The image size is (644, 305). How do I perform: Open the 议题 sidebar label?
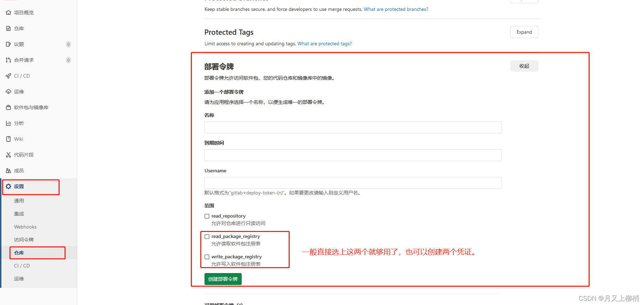coord(19,44)
